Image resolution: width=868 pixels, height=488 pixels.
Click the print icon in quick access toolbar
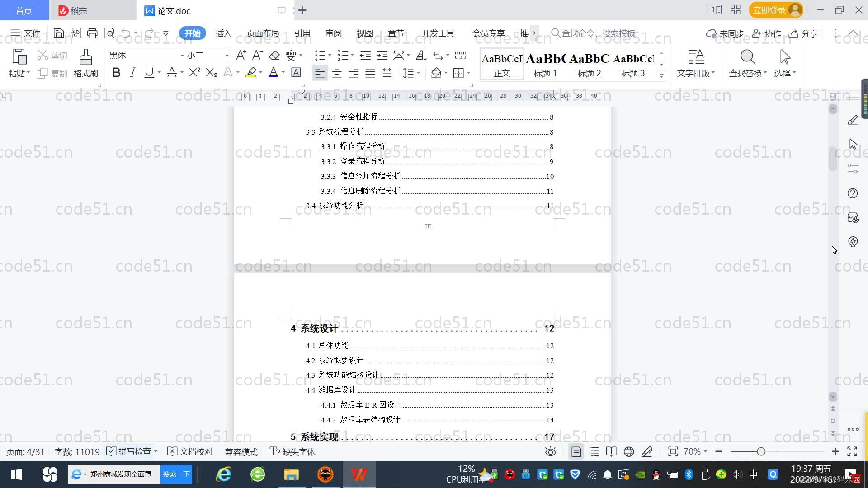[92, 33]
